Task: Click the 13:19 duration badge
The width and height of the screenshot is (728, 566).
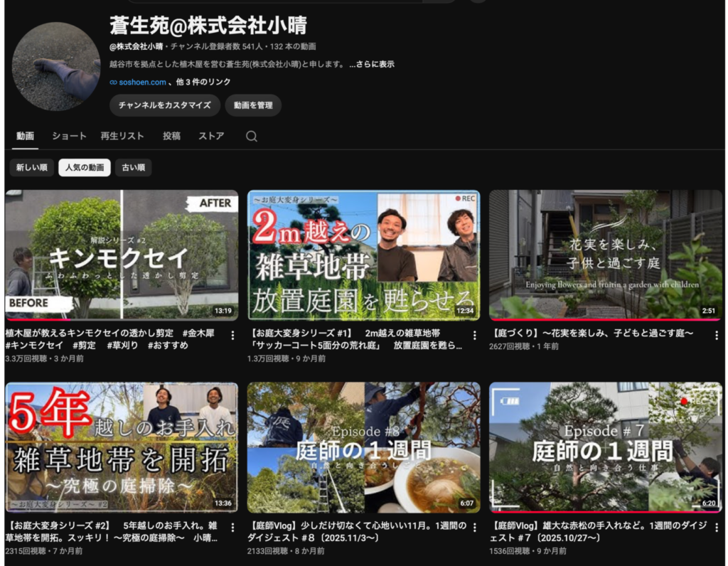Action: [223, 311]
